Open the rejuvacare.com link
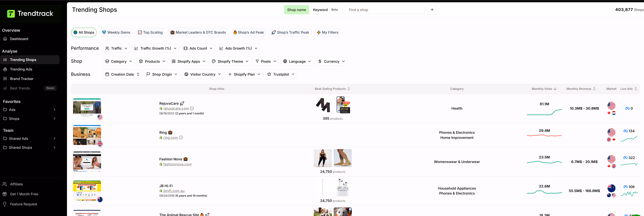 pyautogui.click(x=176, y=108)
